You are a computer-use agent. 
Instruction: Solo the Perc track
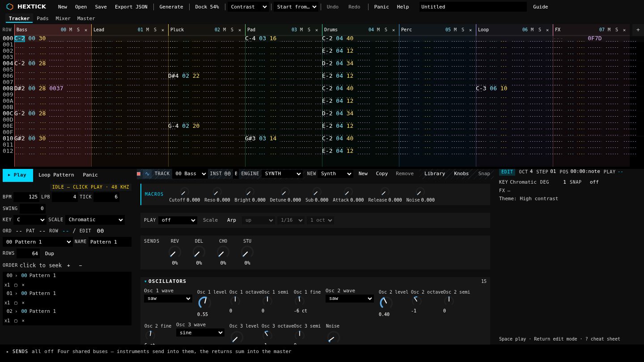coord(463,30)
